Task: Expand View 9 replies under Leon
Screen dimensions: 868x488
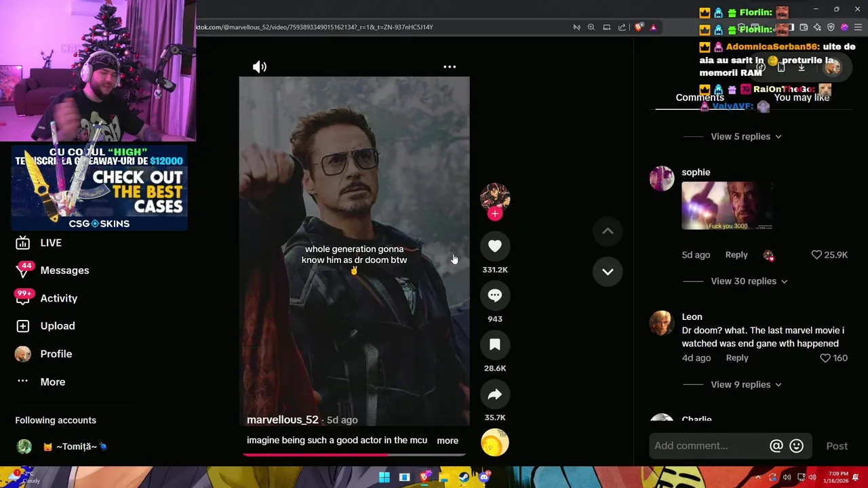Action: click(x=746, y=384)
